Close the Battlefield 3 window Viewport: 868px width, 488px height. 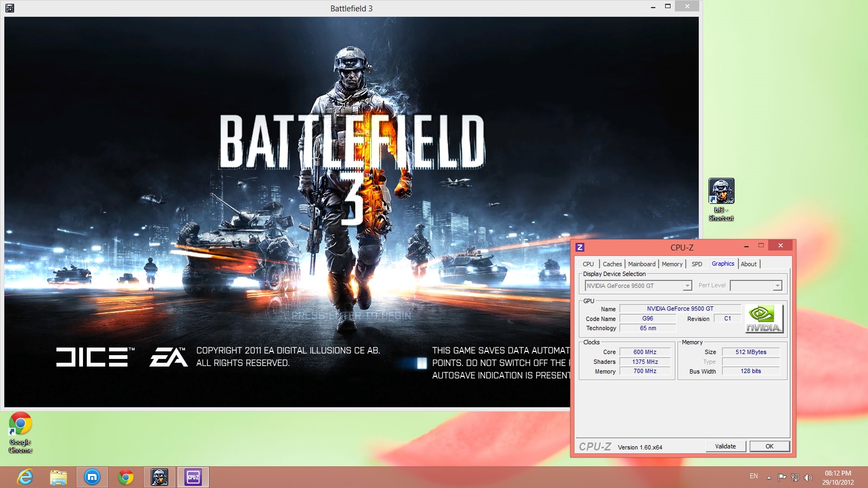(687, 7)
